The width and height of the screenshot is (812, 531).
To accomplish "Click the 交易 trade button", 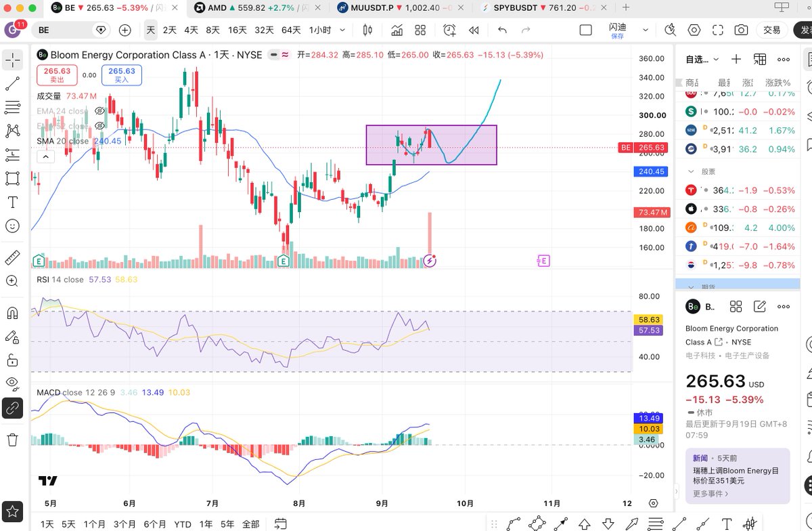I will coord(772,30).
